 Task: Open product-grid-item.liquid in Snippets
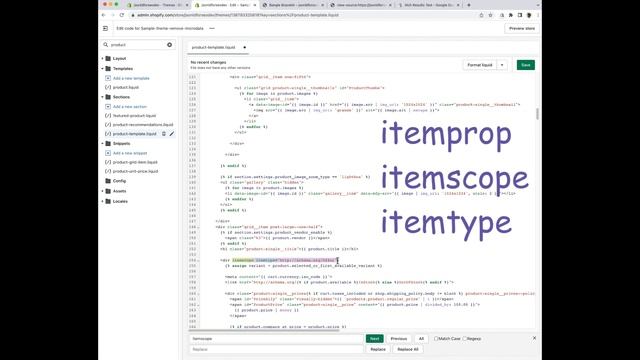135,162
